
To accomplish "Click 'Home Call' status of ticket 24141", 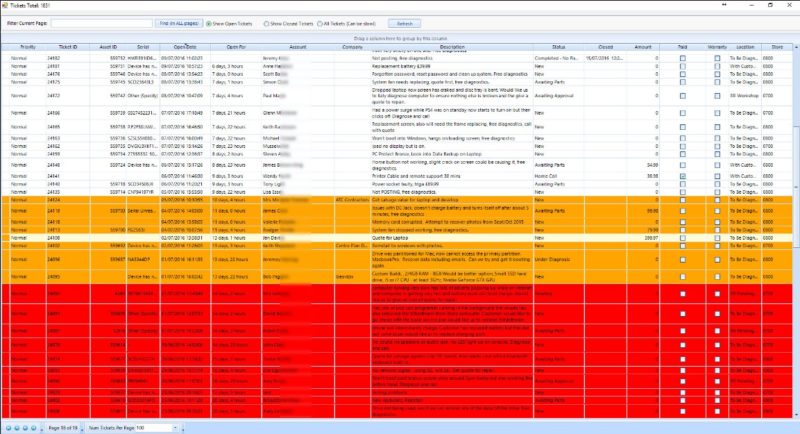I will [x=558, y=176].
